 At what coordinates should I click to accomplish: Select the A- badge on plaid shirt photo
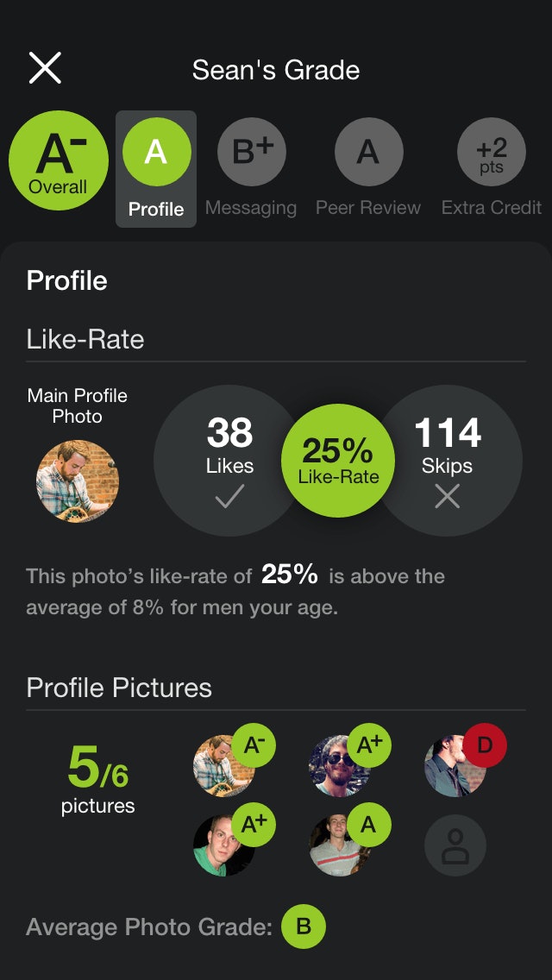point(254,744)
